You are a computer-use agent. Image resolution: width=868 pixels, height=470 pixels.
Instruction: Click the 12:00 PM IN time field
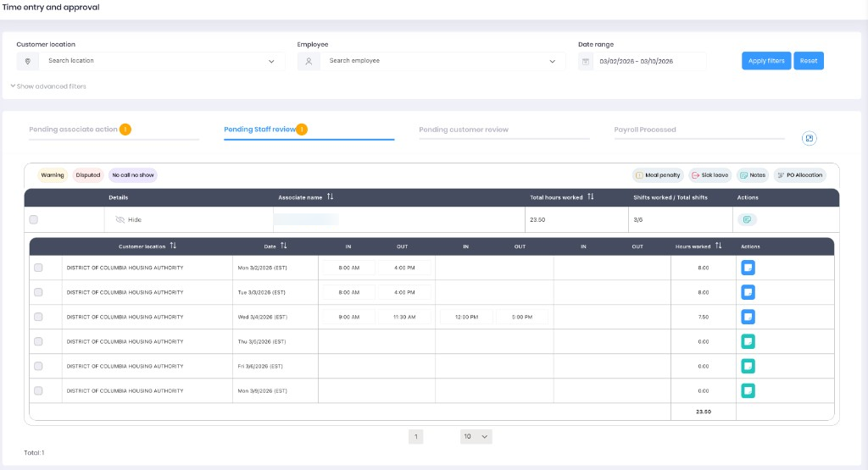tap(466, 317)
